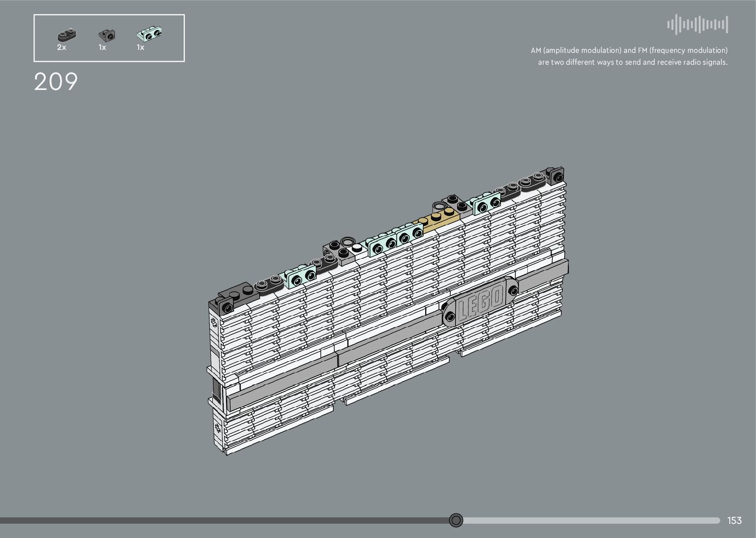Click the gray bracket at model's top-right corner
Screen dimensions: 756x538
point(555,174)
